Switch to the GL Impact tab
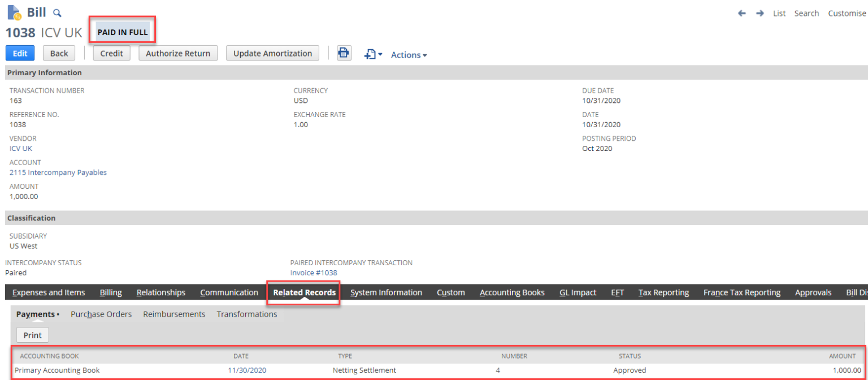868x380 pixels. [x=578, y=292]
